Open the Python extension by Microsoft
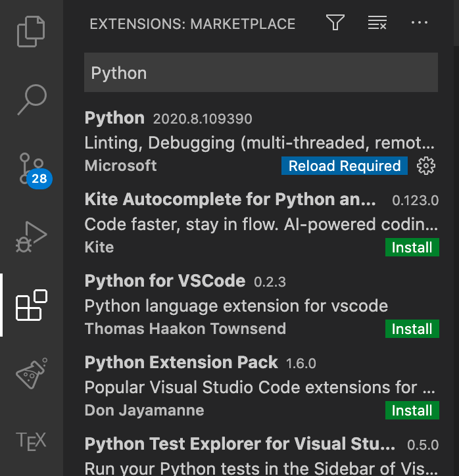This screenshot has height=476, width=459. [x=261, y=142]
